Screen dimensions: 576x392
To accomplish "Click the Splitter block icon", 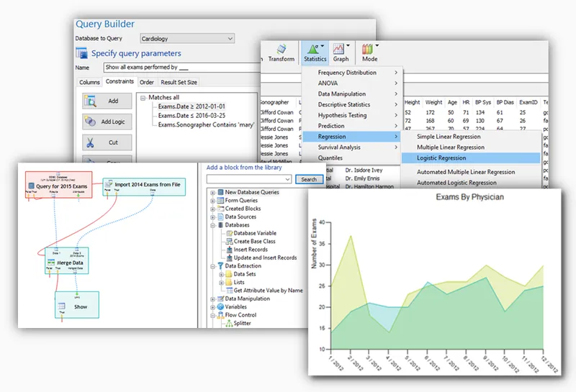I will click(x=229, y=324).
